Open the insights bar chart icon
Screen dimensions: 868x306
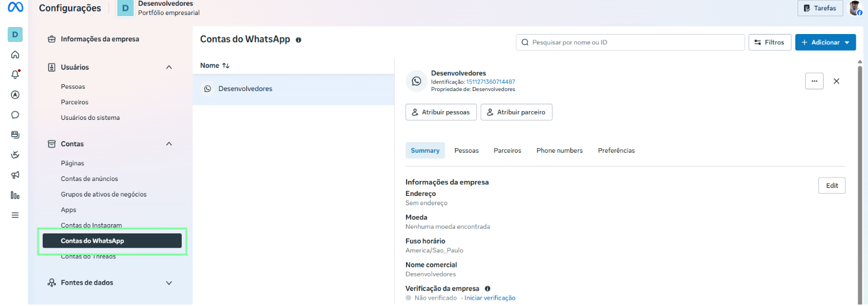(x=15, y=195)
